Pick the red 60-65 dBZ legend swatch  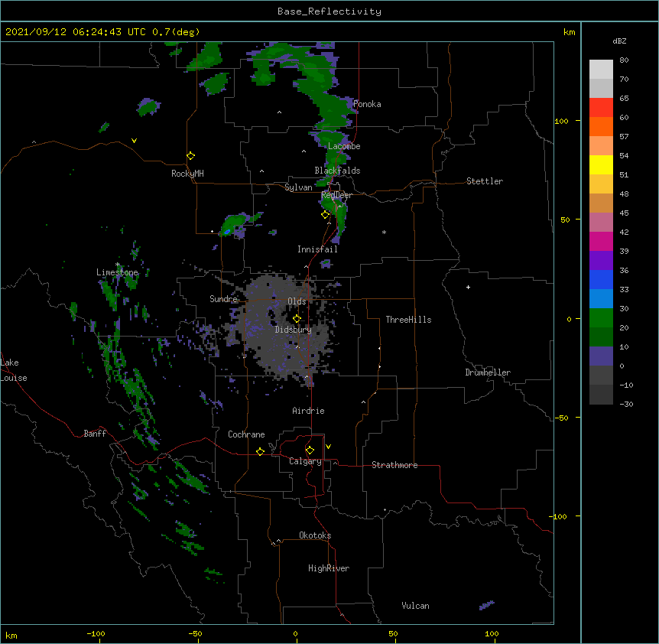[601, 108]
